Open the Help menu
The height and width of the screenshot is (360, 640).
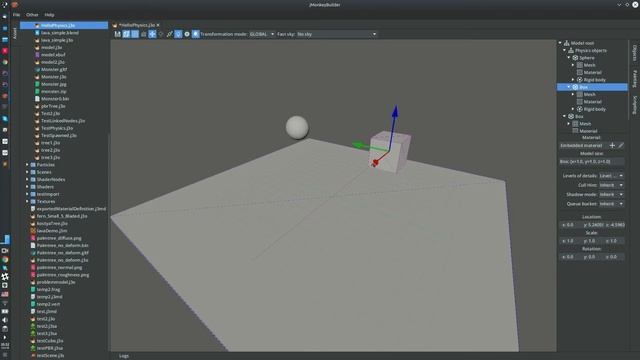pos(49,15)
